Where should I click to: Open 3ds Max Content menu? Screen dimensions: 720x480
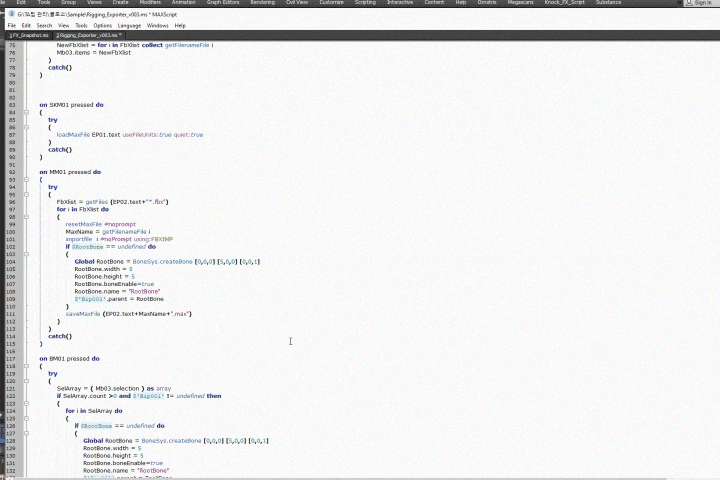point(434,2)
